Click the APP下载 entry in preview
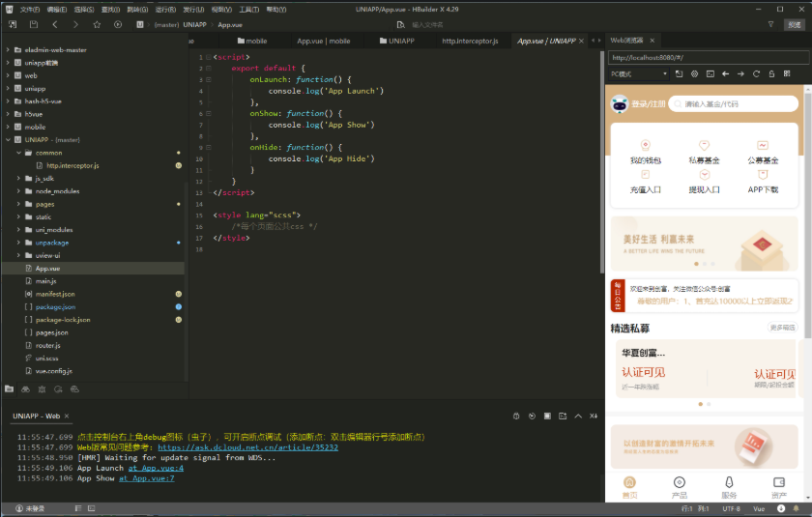 point(763,182)
